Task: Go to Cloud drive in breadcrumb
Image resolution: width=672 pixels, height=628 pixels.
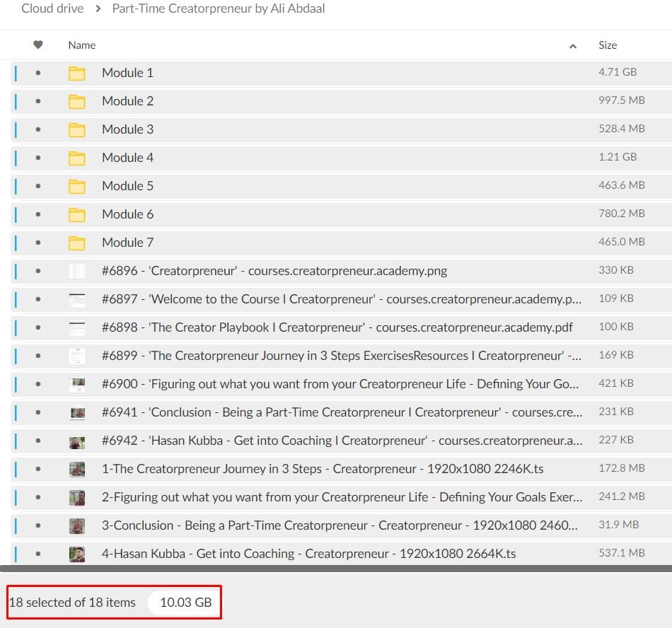Action: [x=52, y=9]
